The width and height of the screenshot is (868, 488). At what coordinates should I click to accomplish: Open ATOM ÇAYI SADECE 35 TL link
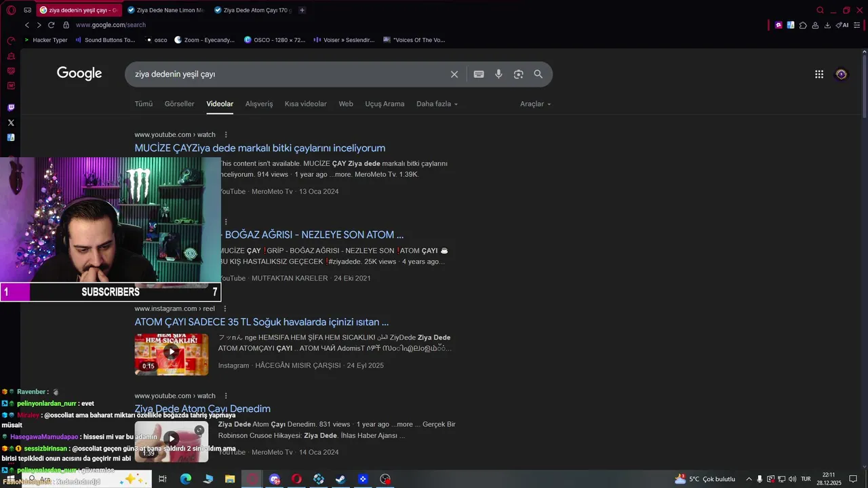point(262,322)
